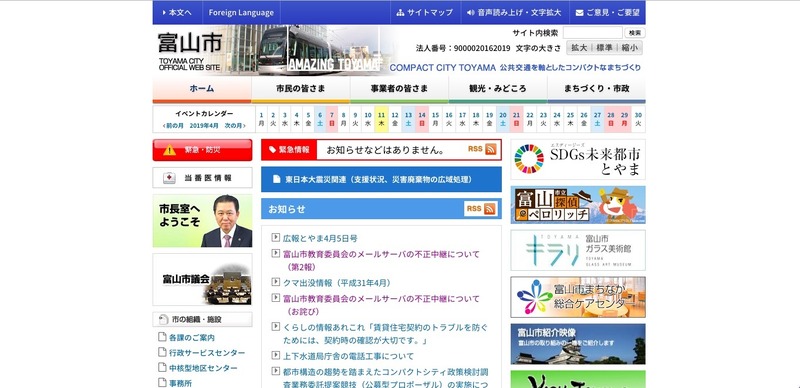Click the 緊急・防災 warning button
The width and height of the screenshot is (800, 388).
(x=202, y=150)
